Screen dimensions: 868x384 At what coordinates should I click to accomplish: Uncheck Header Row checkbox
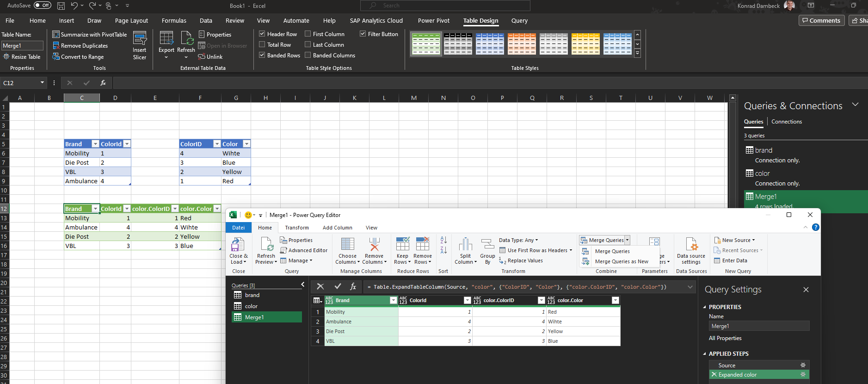pos(262,34)
